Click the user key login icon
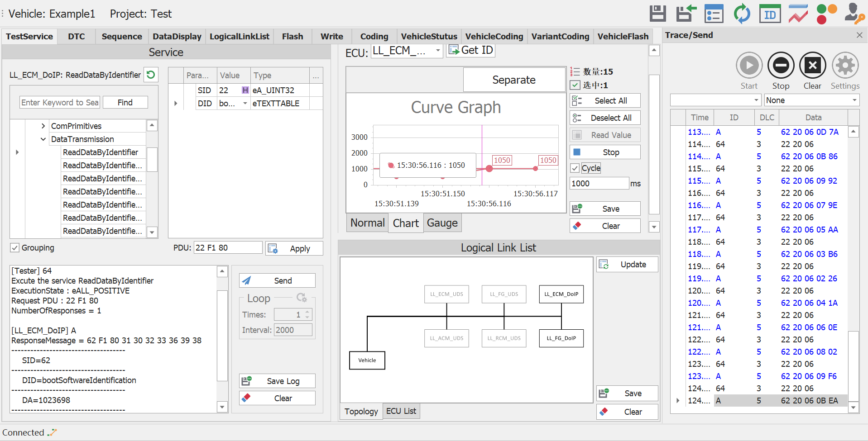 [x=854, y=14]
